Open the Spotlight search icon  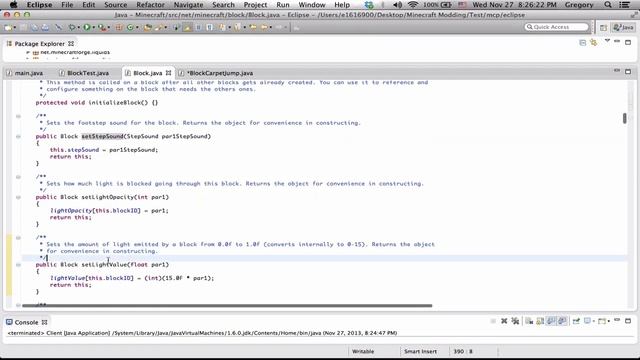(x=608, y=5)
